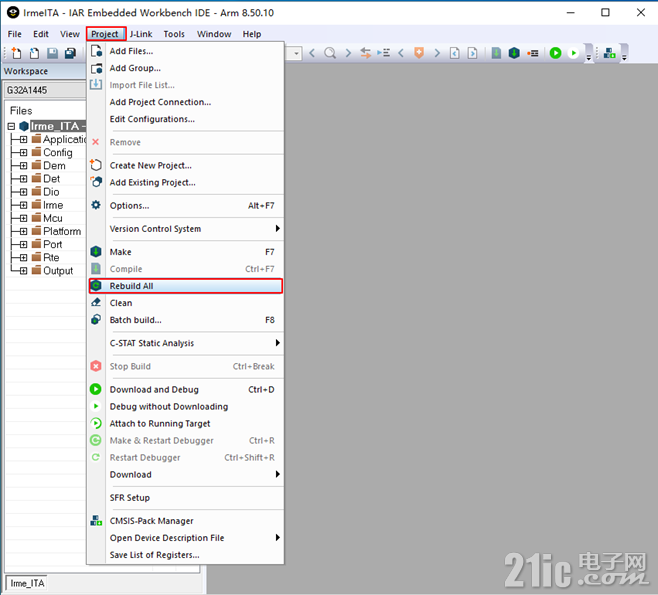The image size is (658, 595).
Task: Expand the Rte folder node
Action: coord(24,258)
